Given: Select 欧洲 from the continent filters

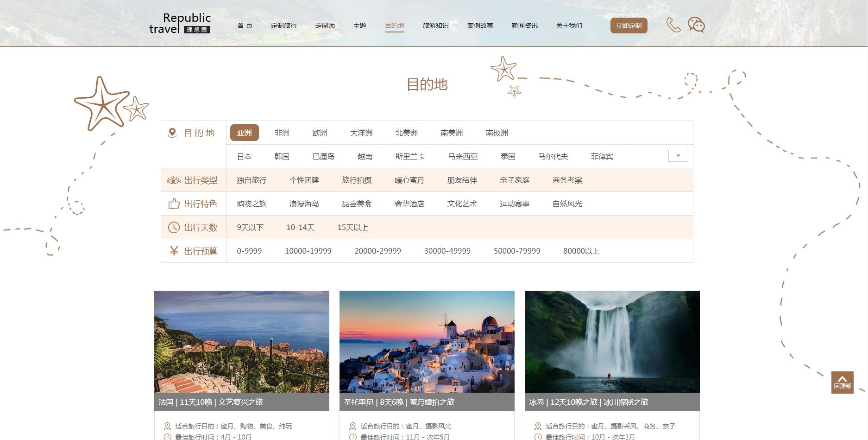Looking at the screenshot, I should [320, 133].
